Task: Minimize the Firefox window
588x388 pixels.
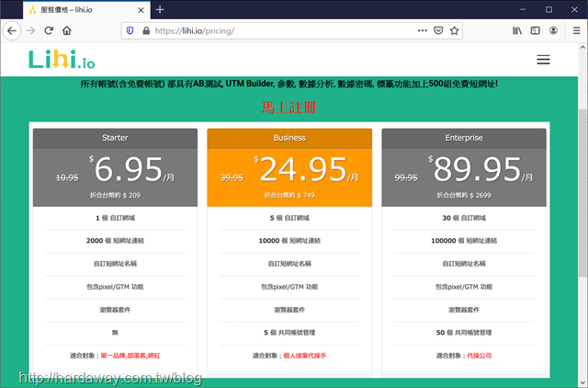Action: click(523, 10)
